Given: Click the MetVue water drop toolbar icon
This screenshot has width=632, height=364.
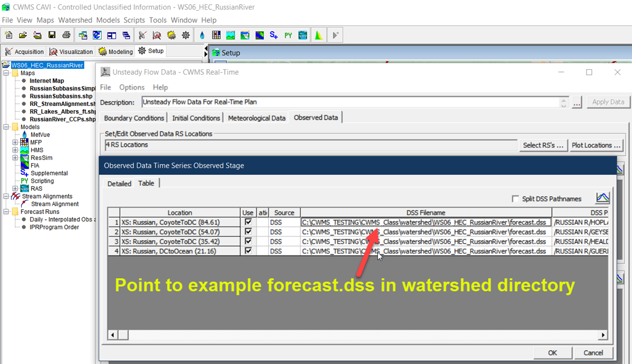Looking at the screenshot, I should (x=202, y=35).
